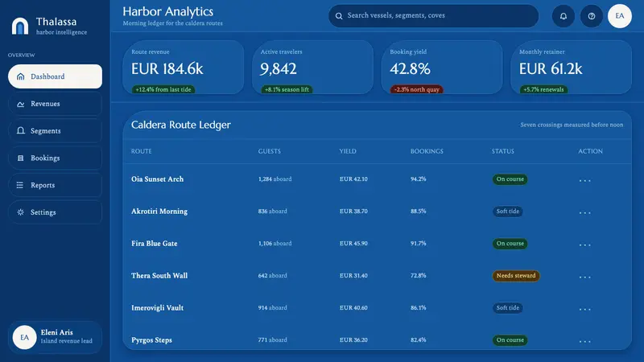Viewport: 644px width, 362px height.
Task: Click the Bookings ledger icon
Action: pyautogui.click(x=21, y=158)
